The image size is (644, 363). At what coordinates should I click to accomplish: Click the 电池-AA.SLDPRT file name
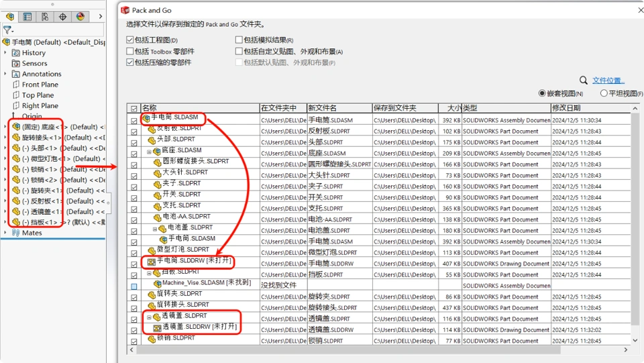pos(186,217)
